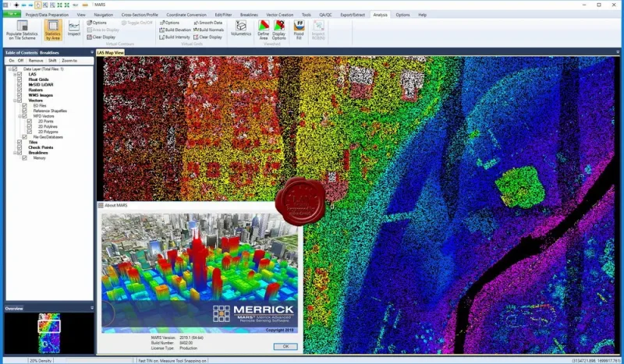Viewport: 624px width, 364px height.
Task: Click Shift in Table of Contents toolbar
Action: click(52, 61)
